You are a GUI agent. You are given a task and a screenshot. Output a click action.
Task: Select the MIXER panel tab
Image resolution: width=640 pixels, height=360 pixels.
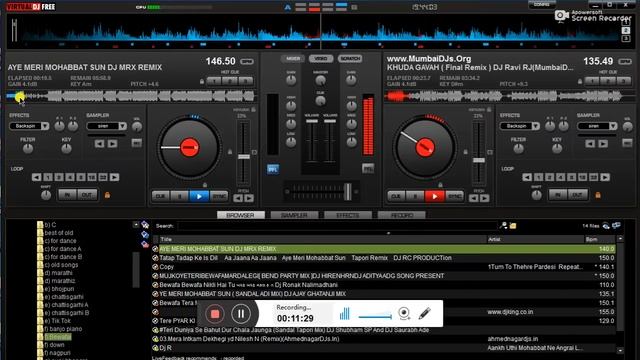pyautogui.click(x=293, y=59)
